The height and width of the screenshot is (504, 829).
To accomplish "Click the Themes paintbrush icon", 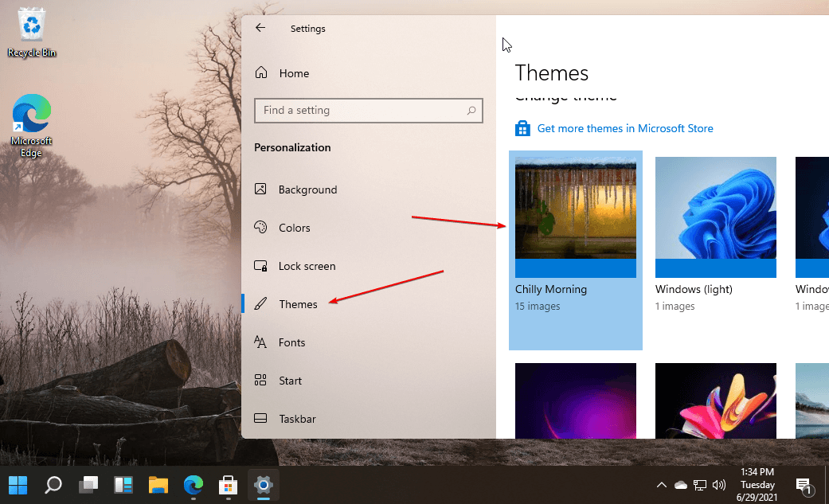I will (260, 303).
